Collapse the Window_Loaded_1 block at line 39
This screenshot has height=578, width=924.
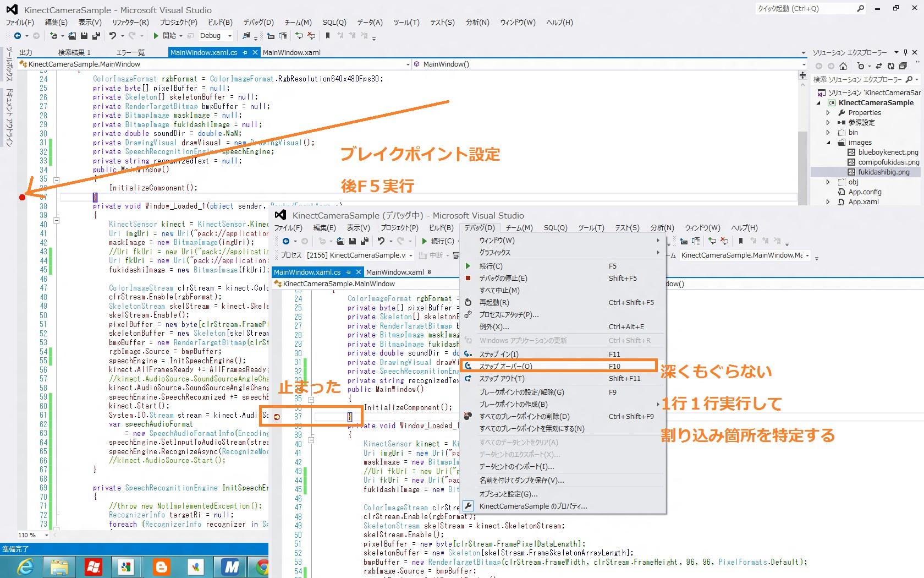pyautogui.click(x=57, y=220)
